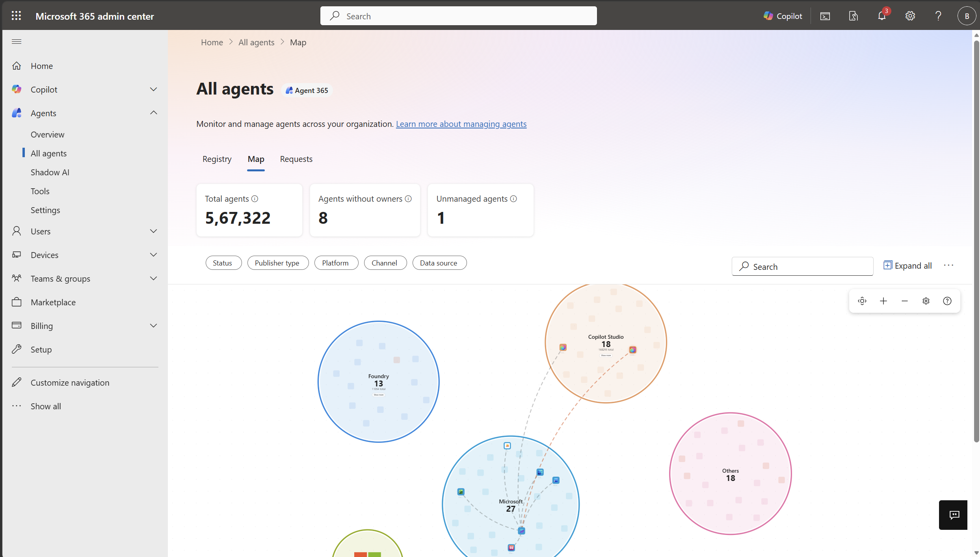This screenshot has height=557, width=980.
Task: Open the Publisher type filter
Action: pyautogui.click(x=278, y=263)
